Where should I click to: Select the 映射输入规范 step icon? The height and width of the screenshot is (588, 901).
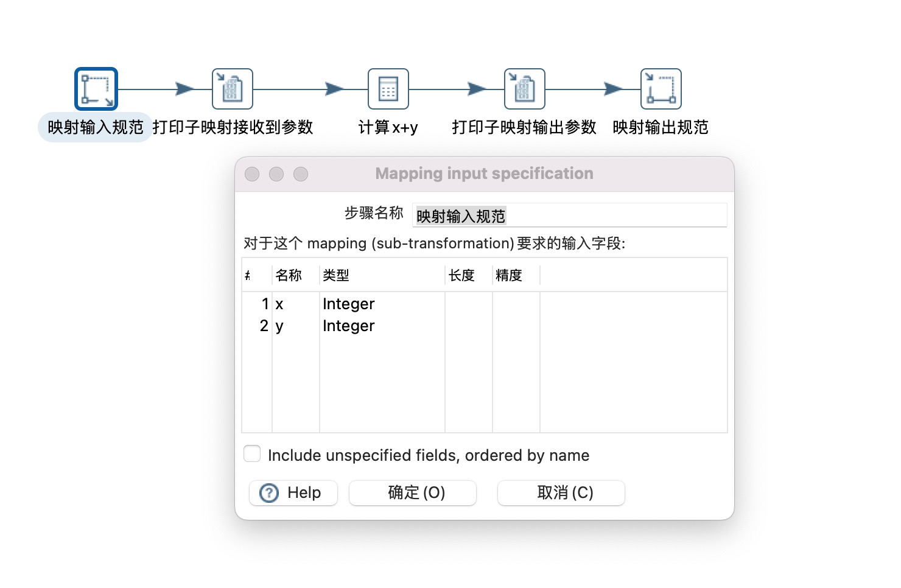coord(96,89)
